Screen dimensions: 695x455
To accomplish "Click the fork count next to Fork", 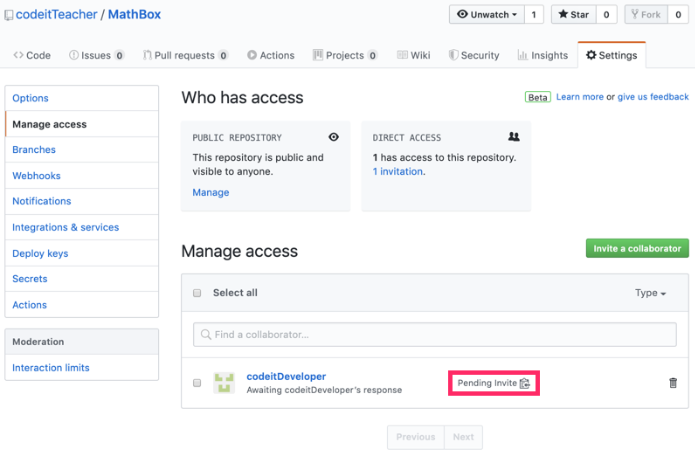I will [x=678, y=15].
